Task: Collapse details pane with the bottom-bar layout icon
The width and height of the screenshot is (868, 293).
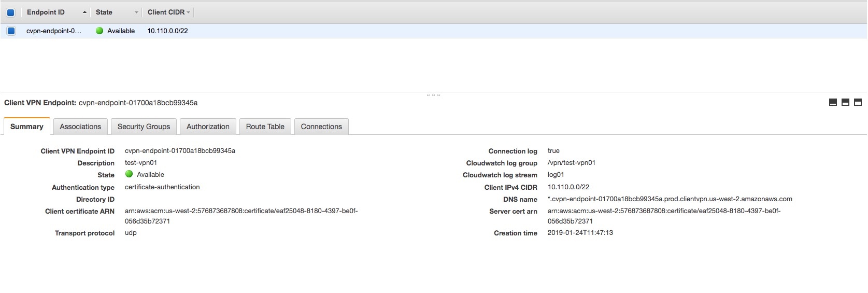Action: pyautogui.click(x=833, y=103)
